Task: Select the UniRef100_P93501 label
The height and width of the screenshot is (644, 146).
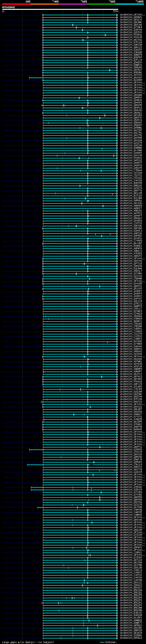Action: pos(131,35)
